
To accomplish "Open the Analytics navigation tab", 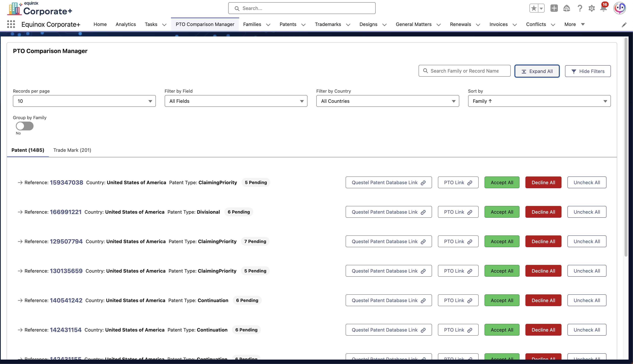I will [x=125, y=24].
